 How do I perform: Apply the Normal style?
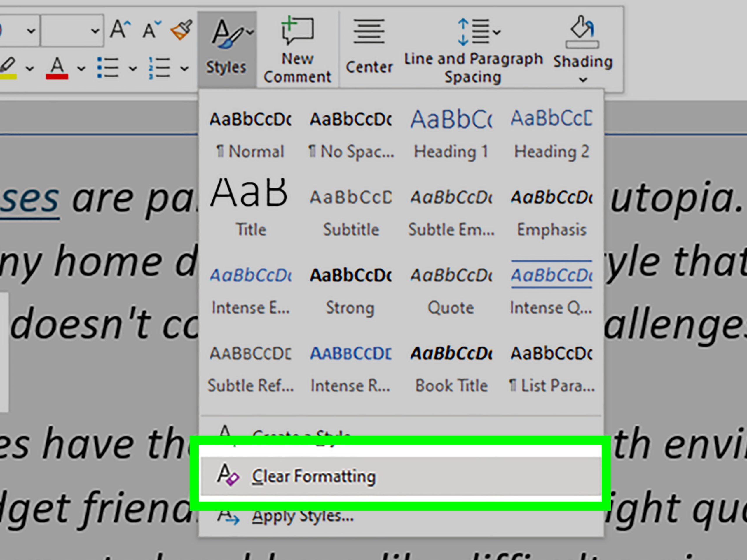coord(250,134)
